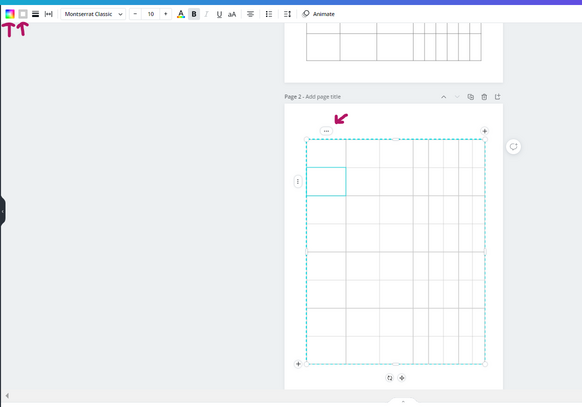This screenshot has height=407, width=582.
Task: Toggle underline formatting
Action: coord(219,14)
